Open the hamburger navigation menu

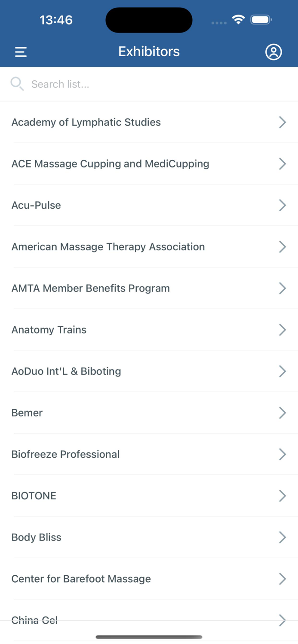[20, 52]
